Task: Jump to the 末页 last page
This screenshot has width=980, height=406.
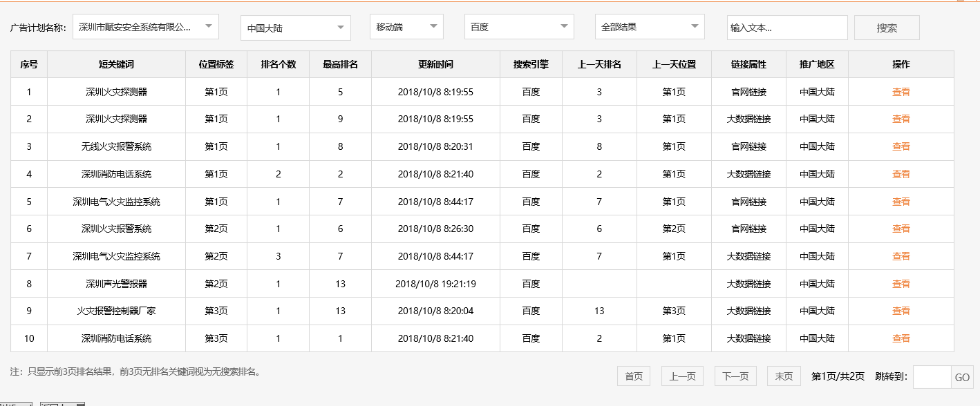Action: point(783,376)
